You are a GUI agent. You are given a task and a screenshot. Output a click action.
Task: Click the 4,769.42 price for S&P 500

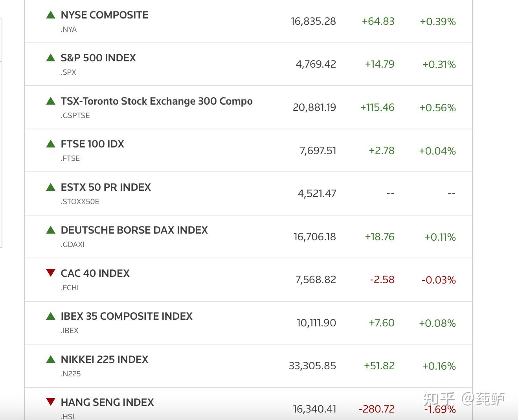(316, 64)
